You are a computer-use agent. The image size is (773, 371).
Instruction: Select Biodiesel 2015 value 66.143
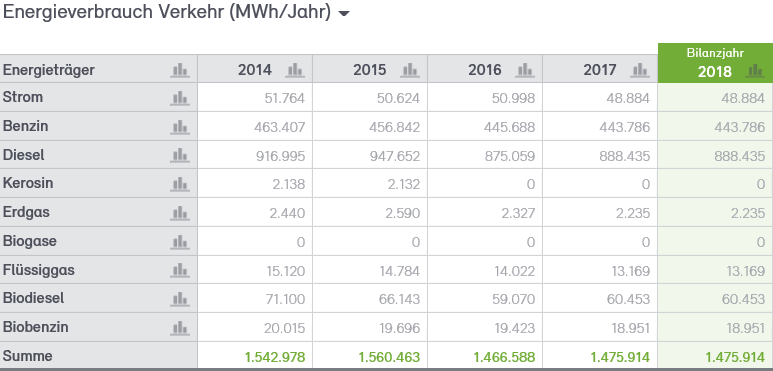(399, 299)
